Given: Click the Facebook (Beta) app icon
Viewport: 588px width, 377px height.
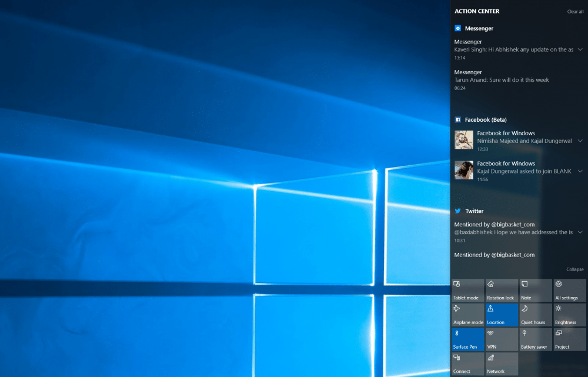Looking at the screenshot, I should [457, 119].
